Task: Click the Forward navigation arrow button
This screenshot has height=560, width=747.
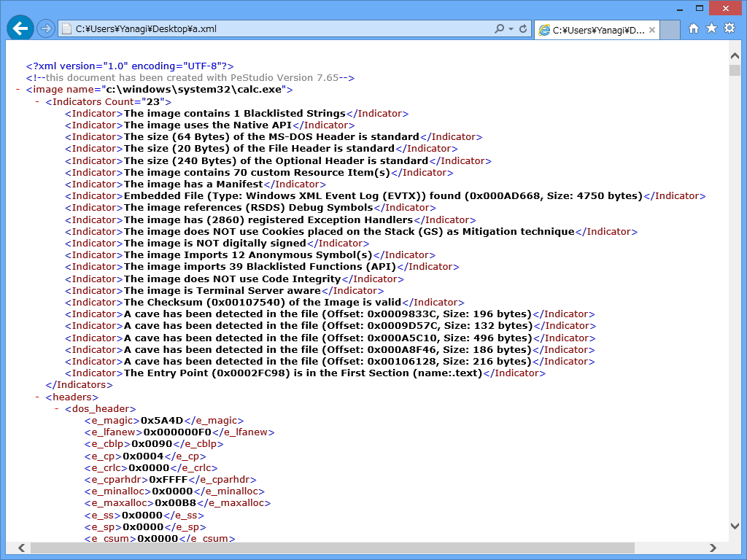Action: pos(46,28)
